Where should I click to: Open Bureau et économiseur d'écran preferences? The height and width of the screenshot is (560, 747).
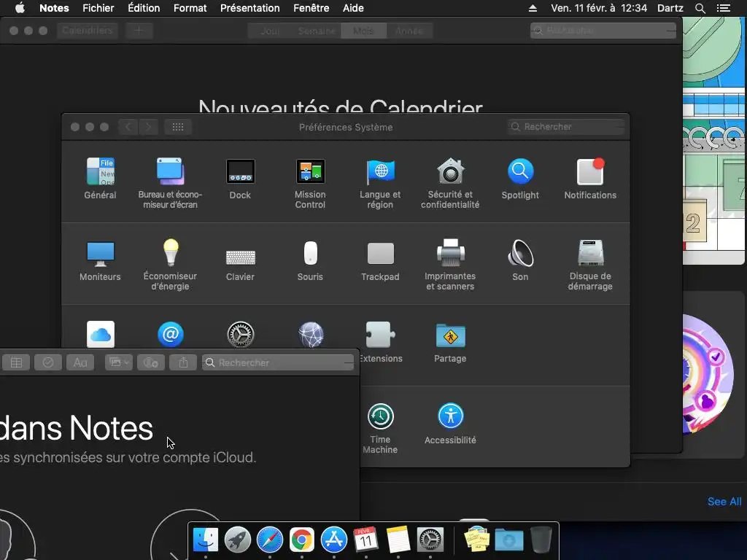(x=170, y=183)
